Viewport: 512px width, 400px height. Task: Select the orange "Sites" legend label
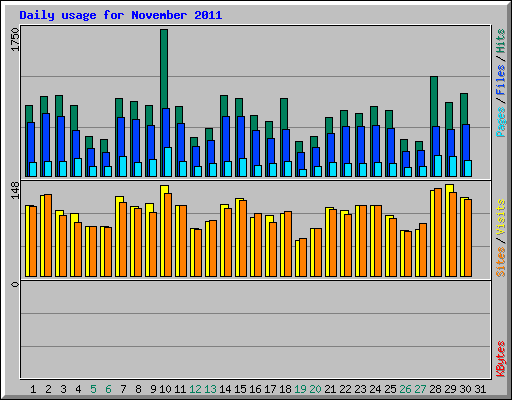pyautogui.click(x=501, y=262)
